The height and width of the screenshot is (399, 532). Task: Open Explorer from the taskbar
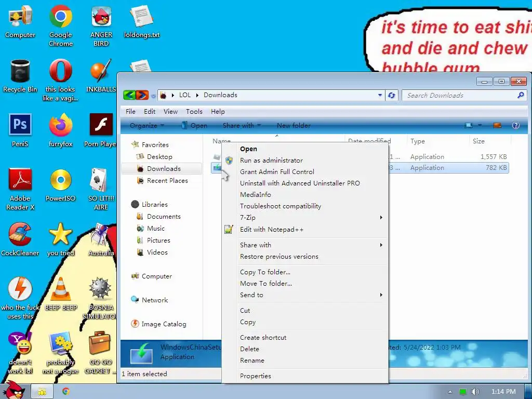42,392
